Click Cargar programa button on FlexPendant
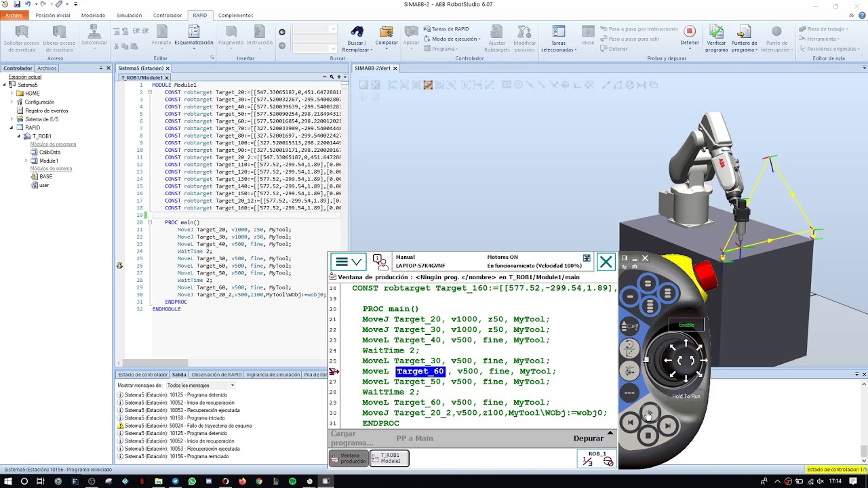This screenshot has width=868, height=488. (x=351, y=439)
